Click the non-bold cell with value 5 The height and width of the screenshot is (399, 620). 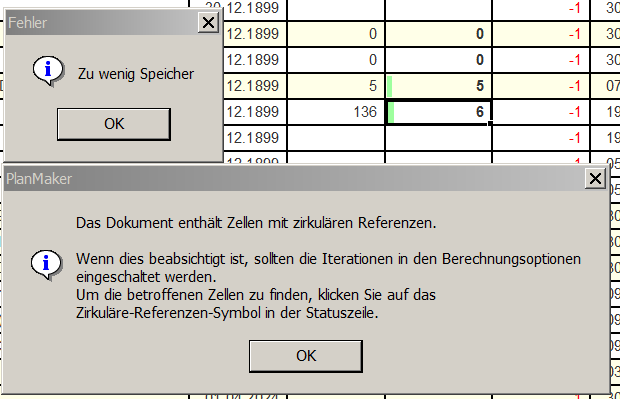[x=336, y=86]
